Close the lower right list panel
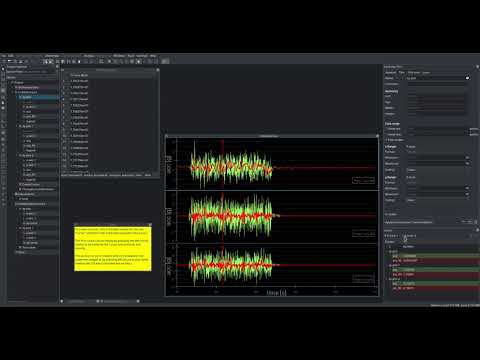The width and height of the screenshot is (480, 360). click(x=477, y=230)
